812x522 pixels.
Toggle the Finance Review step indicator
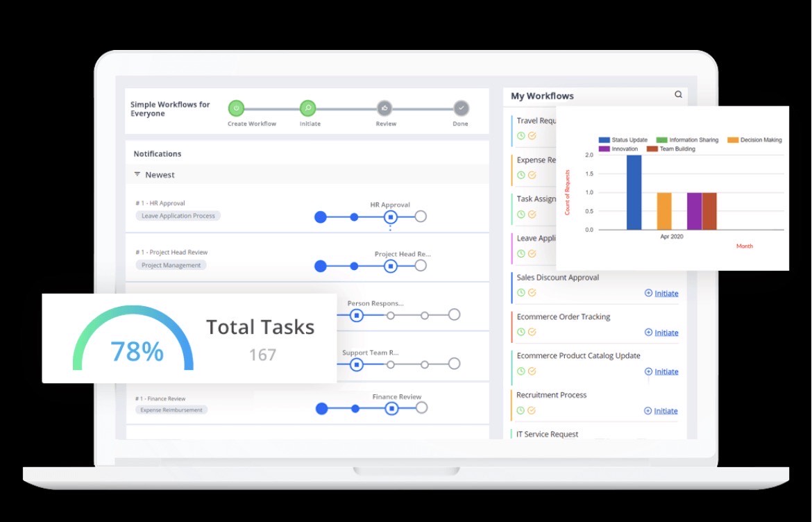[x=391, y=410]
